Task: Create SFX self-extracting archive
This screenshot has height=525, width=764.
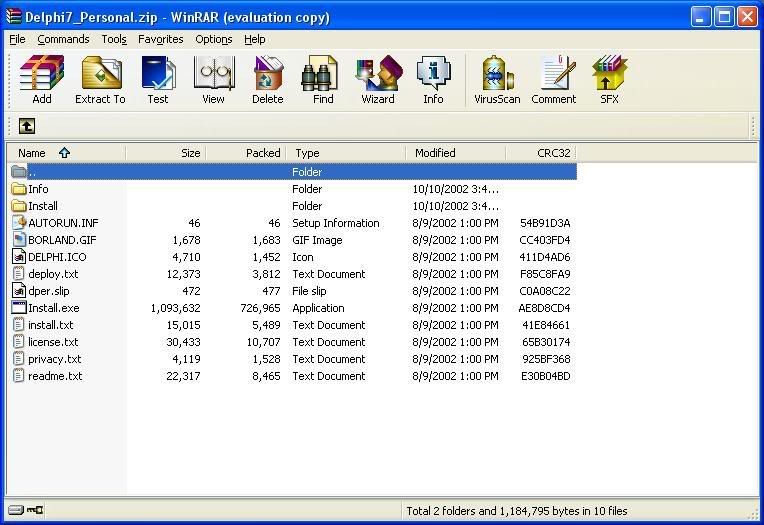Action: 609,79
